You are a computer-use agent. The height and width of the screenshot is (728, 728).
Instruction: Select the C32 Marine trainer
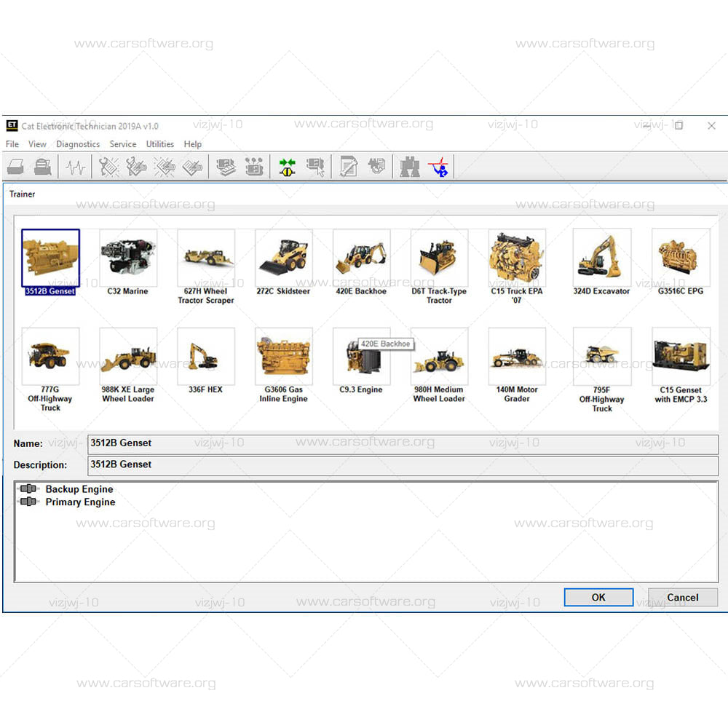[128, 258]
